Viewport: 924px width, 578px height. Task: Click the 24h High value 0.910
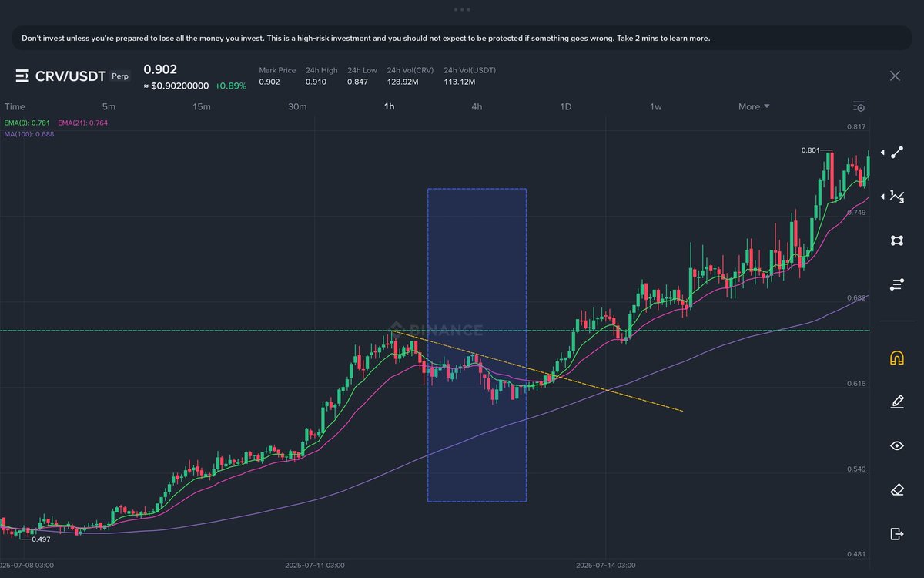pyautogui.click(x=315, y=82)
